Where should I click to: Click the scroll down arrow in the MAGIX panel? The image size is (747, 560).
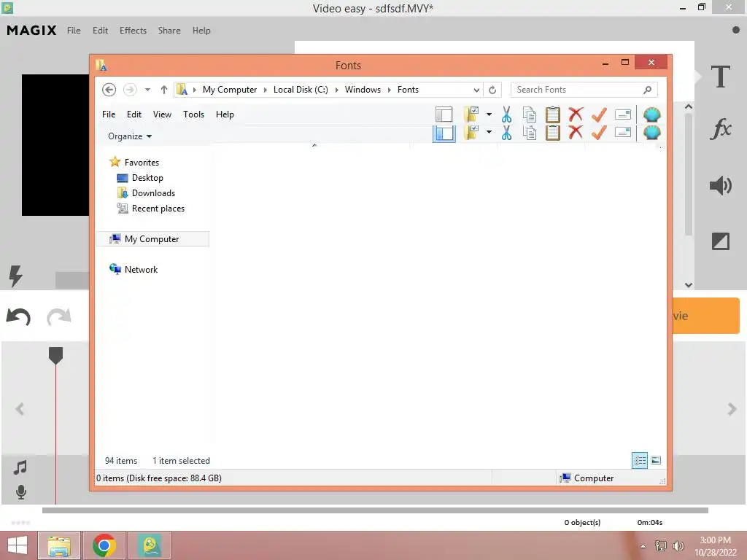pos(689,285)
